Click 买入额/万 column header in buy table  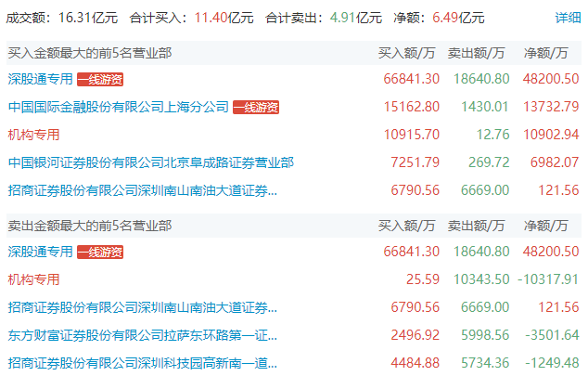[x=406, y=53]
